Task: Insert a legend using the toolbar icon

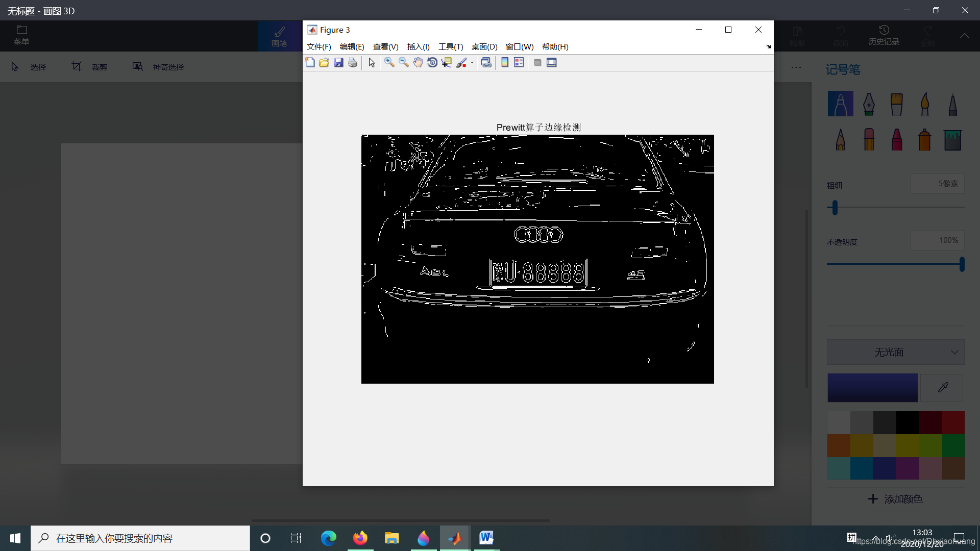Action: pyautogui.click(x=519, y=62)
